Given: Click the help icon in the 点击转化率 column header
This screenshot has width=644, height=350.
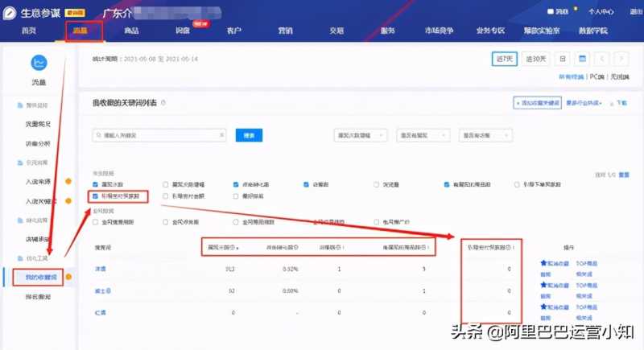Looking at the screenshot, I should tap(295, 248).
